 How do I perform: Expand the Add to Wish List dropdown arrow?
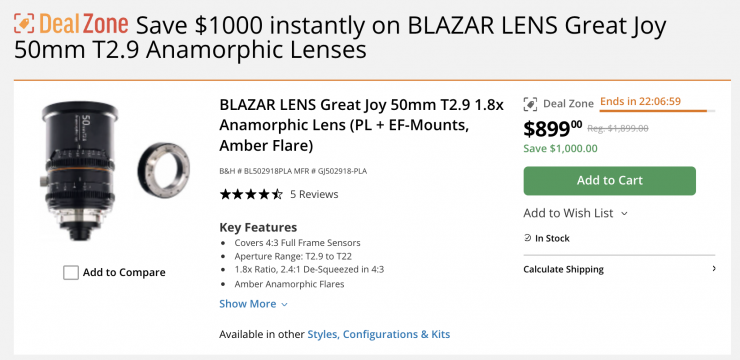pyautogui.click(x=624, y=214)
